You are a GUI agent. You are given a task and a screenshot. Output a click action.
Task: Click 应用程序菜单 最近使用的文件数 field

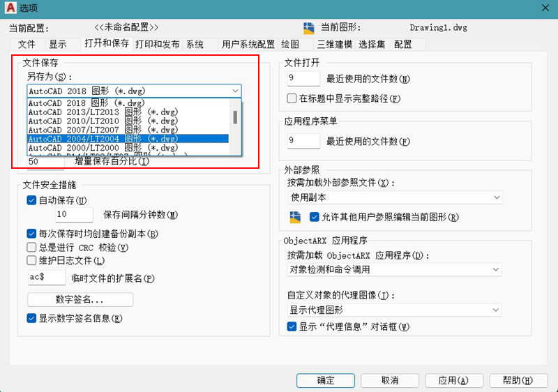(x=303, y=141)
